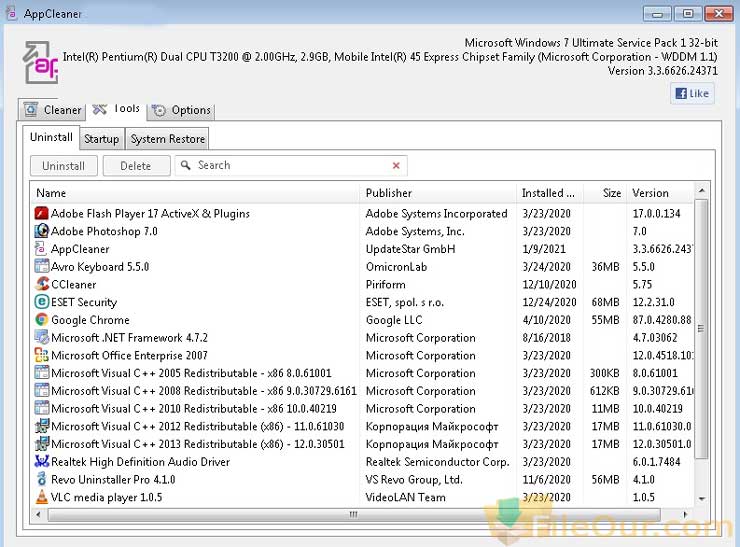
Task: Click the vertical scrollbar up arrow
Action: [701, 191]
